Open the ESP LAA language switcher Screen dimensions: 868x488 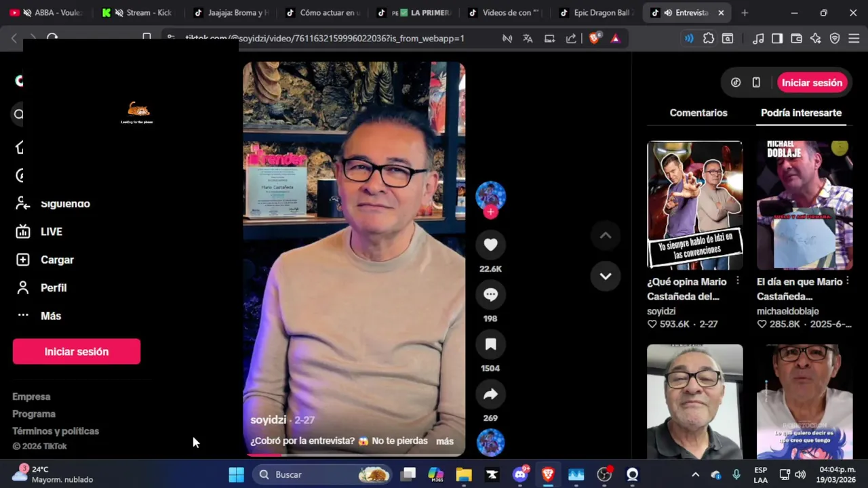[761, 474]
